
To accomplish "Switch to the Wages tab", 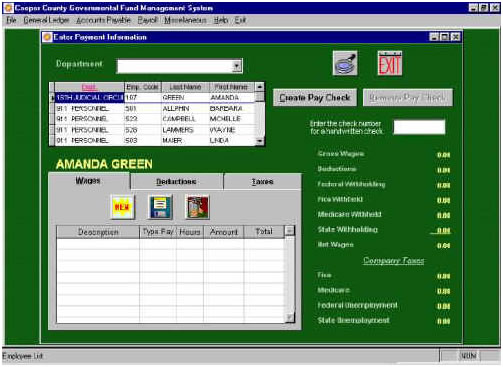I will [89, 181].
